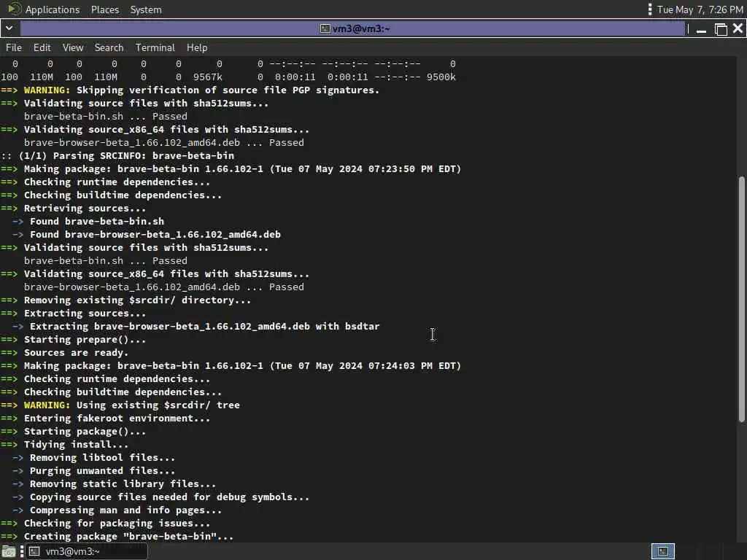
Task: Click the show desktop icon in bottom panel
Action: (9, 551)
